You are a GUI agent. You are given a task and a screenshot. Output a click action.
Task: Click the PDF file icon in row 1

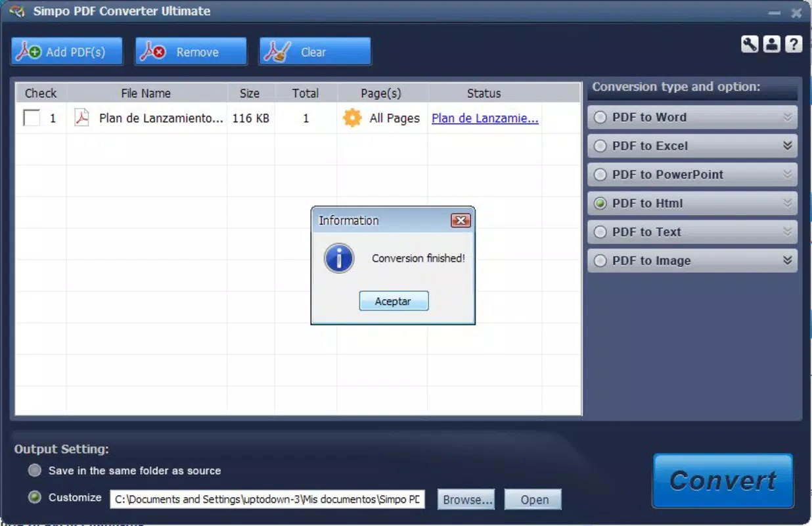[x=81, y=118]
